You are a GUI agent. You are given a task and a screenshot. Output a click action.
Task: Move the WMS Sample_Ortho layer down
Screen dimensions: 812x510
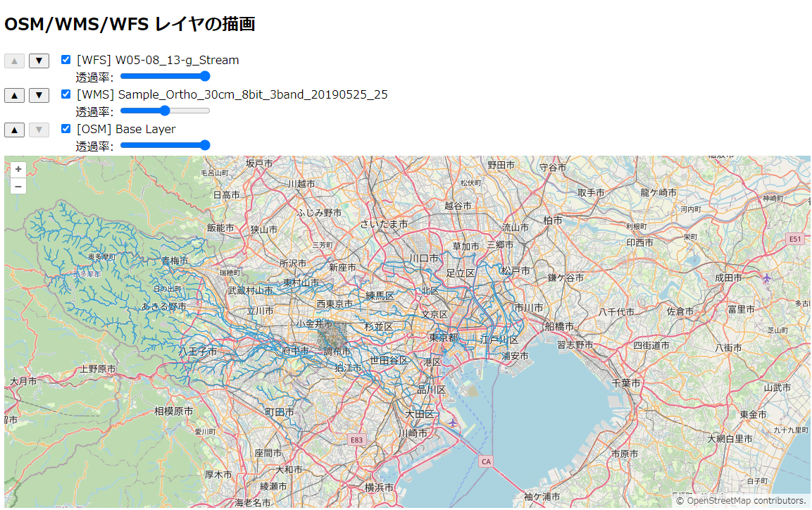coord(39,94)
